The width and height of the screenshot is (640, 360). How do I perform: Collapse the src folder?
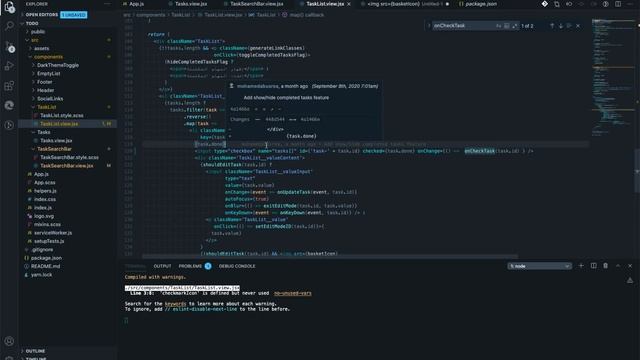(x=35, y=40)
